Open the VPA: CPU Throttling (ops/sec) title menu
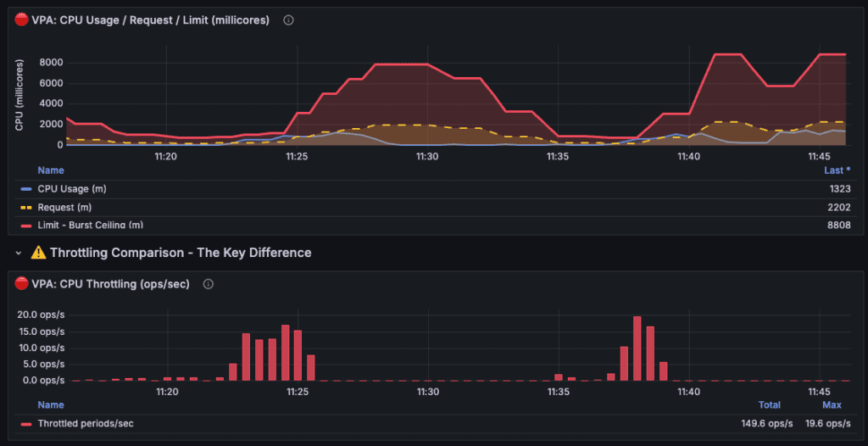The height and width of the screenshot is (446, 868). [110, 284]
